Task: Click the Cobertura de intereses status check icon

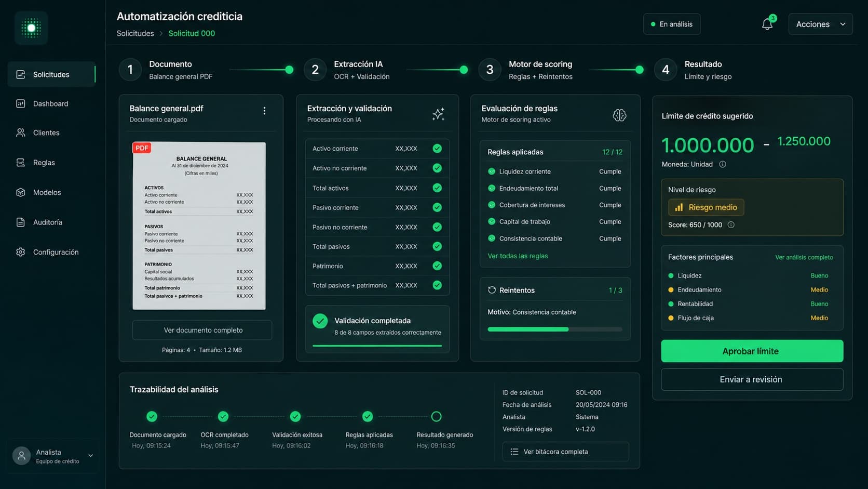Action: tap(492, 205)
